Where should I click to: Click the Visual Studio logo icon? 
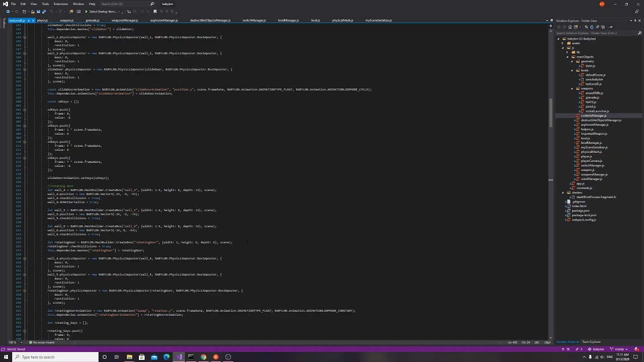[x=5, y=4]
